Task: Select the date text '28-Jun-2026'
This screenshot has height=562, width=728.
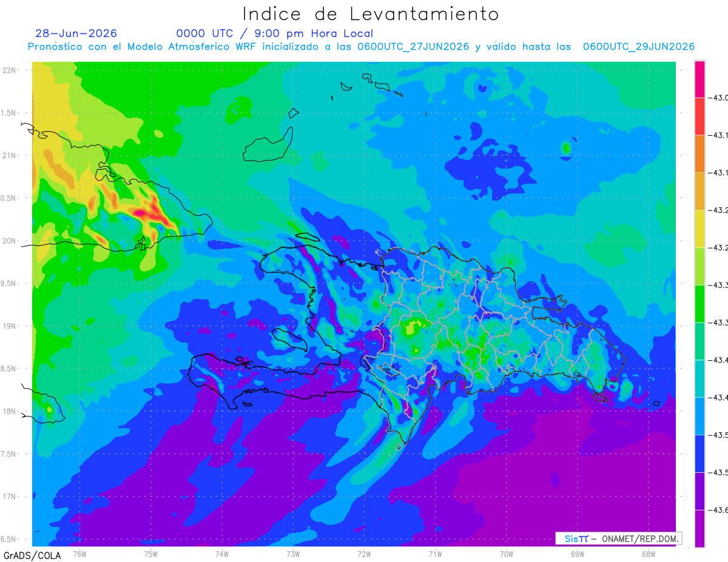Action: pos(76,33)
